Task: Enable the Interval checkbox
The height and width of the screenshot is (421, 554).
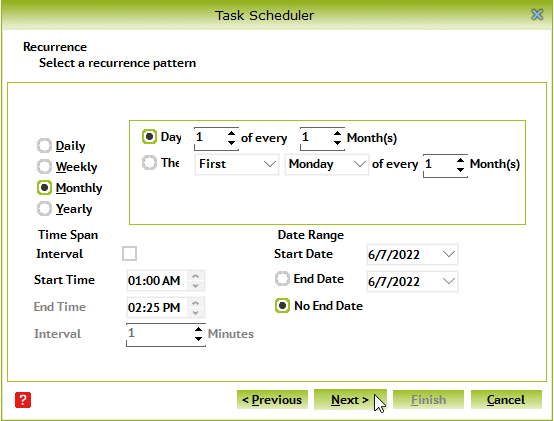Action: (x=129, y=254)
